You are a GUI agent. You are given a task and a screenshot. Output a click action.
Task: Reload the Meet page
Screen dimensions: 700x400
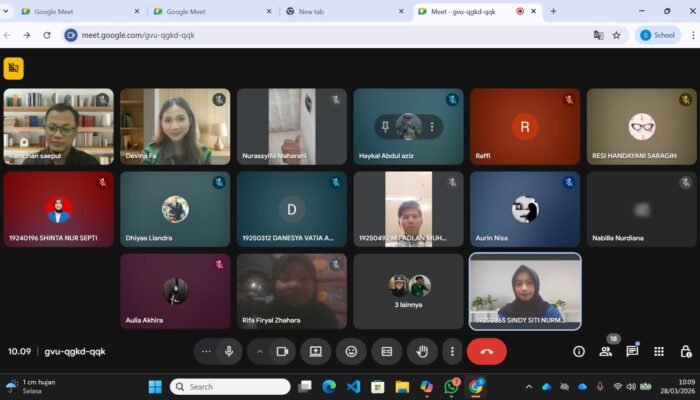pyautogui.click(x=47, y=35)
